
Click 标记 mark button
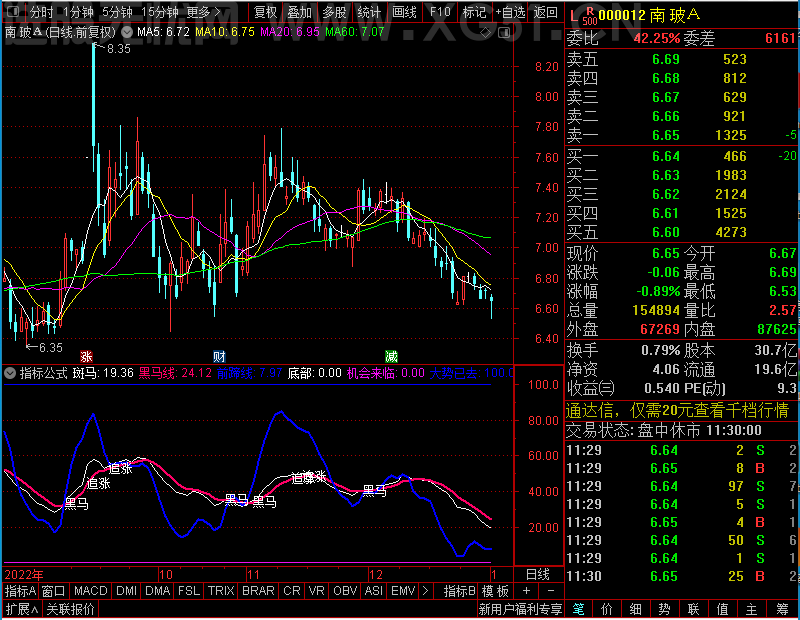click(474, 12)
